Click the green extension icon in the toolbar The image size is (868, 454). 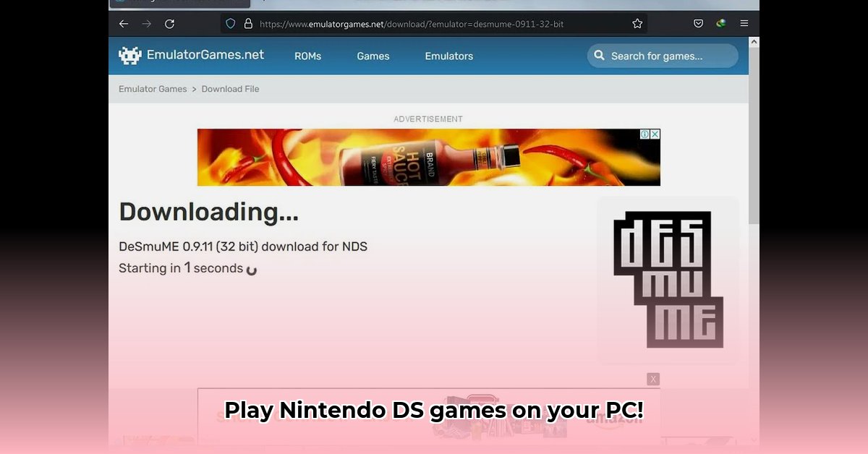pyautogui.click(x=720, y=23)
